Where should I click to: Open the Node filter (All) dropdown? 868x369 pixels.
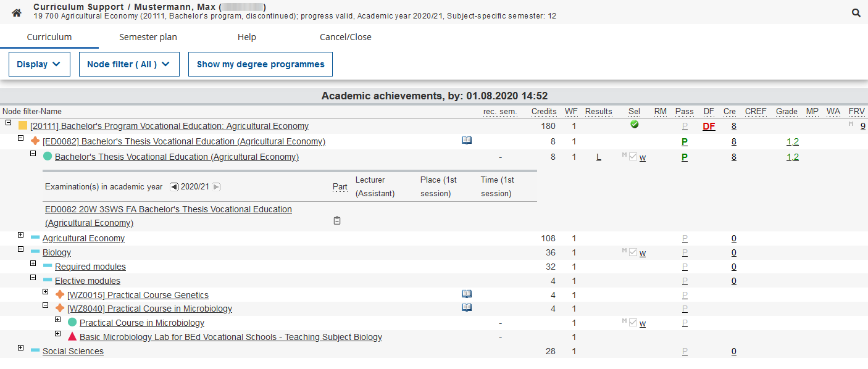point(128,64)
